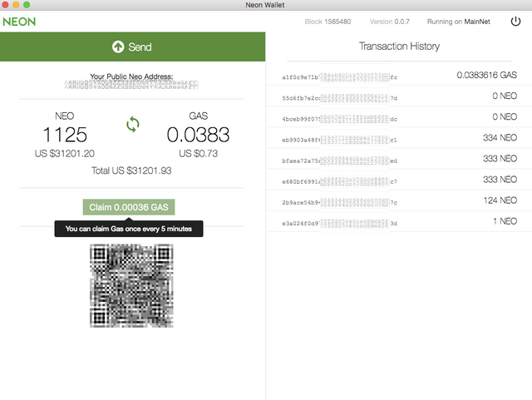The image size is (532, 400).
Task: Open transaction eb9903a48f hash
Action: [339, 140]
